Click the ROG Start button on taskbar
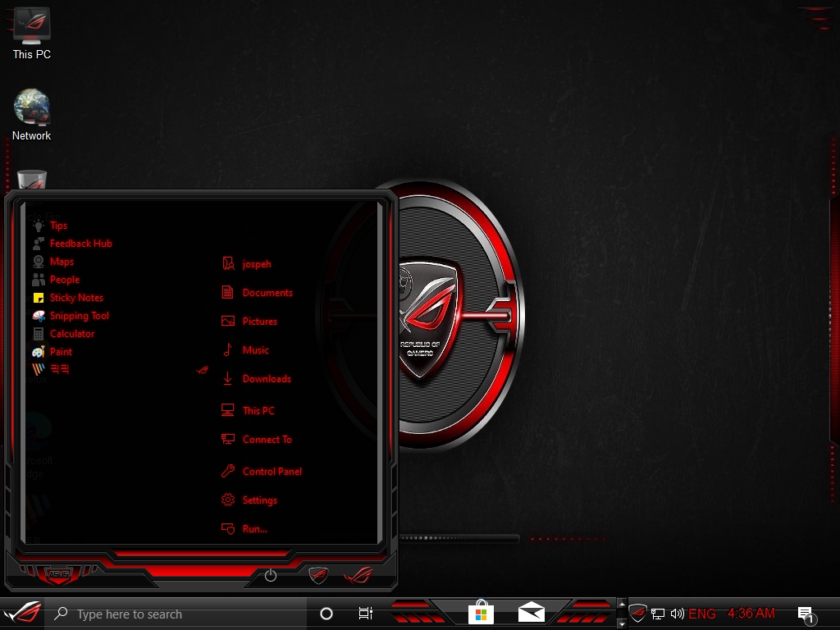 pyautogui.click(x=22, y=613)
